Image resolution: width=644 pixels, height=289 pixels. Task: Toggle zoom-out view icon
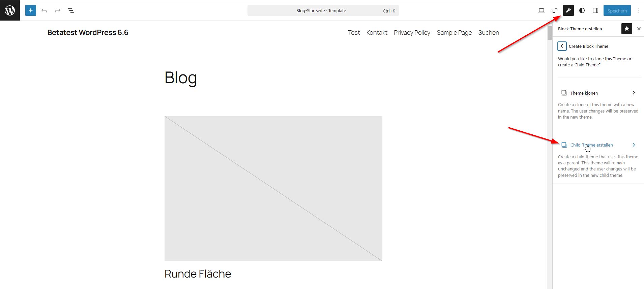pos(555,10)
